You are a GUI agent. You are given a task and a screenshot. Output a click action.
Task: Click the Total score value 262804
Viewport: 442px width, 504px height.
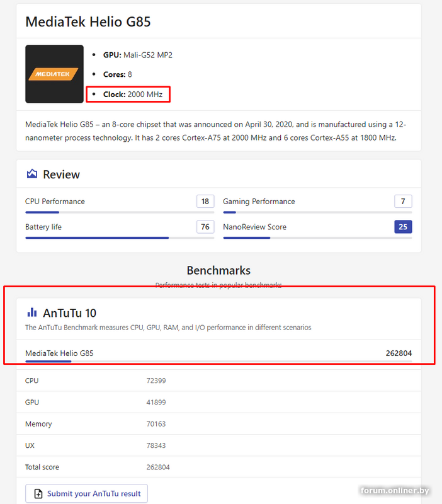pyautogui.click(x=158, y=467)
